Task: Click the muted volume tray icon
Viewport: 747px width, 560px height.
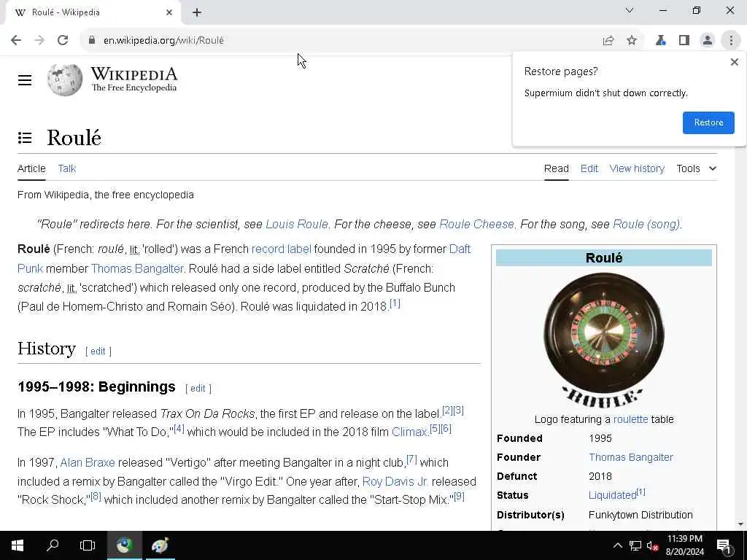Action: point(653,545)
